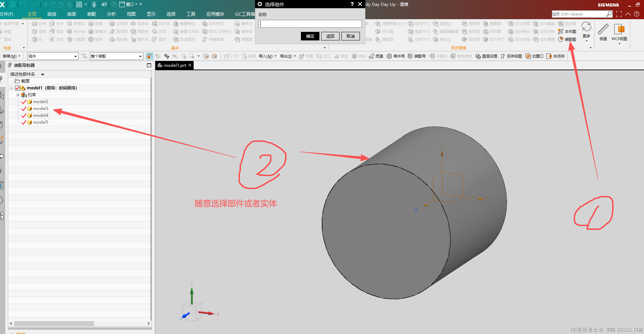
Task: Click the 名称 text input field
Action: pyautogui.click(x=310, y=24)
